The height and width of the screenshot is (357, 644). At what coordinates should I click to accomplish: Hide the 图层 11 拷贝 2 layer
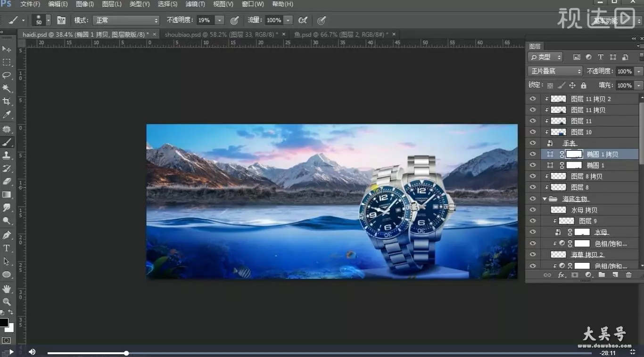click(533, 99)
